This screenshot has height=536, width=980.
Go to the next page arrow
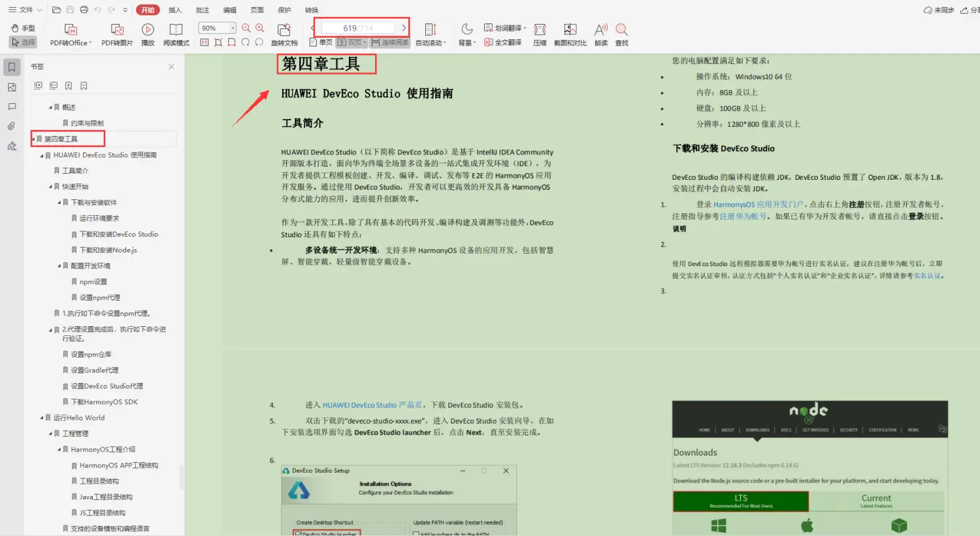tap(404, 28)
